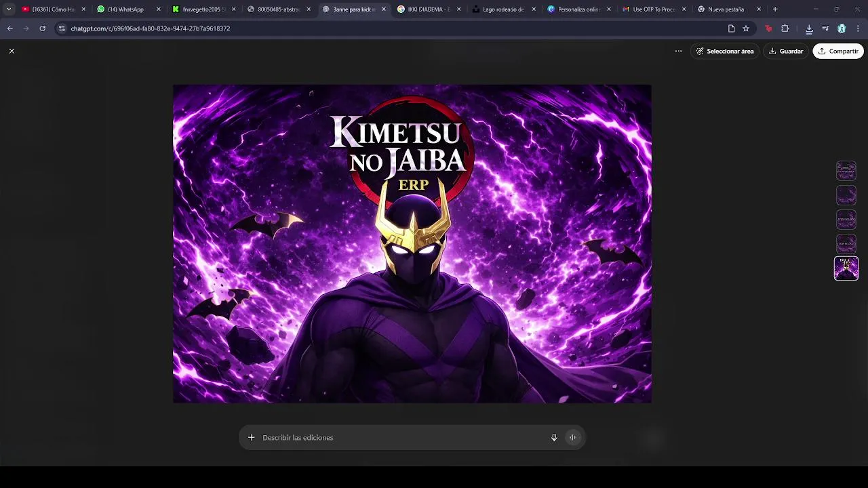Select the second image thumbnail in the strip
The image size is (868, 488).
click(846, 195)
